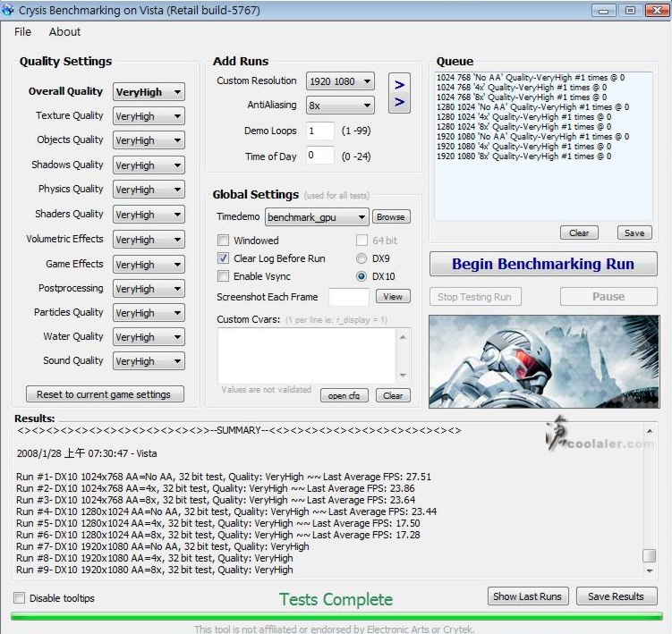This screenshot has height=634, width=672.
Task: Click the Crysis app icon in title bar
Action: pyautogui.click(x=8, y=10)
